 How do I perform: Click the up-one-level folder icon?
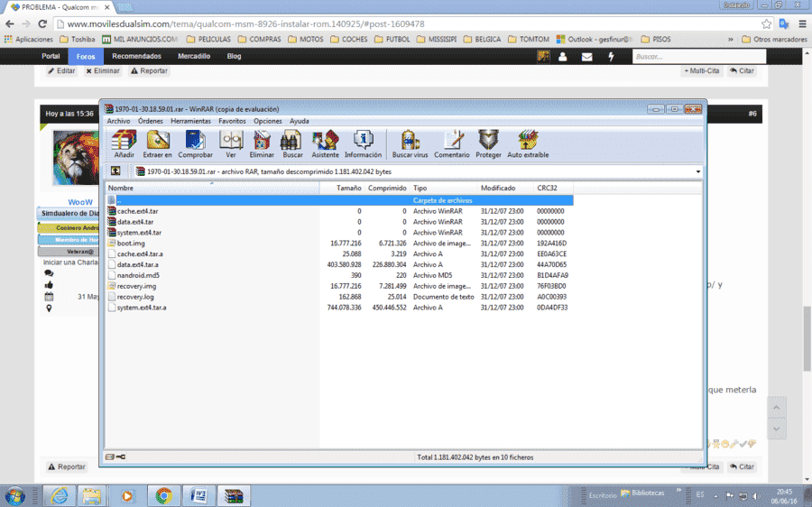tap(115, 171)
